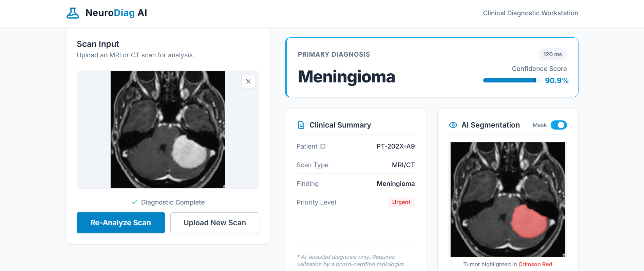Select the Patient ID value PT-202X-A9
Viewport: 644px width, 271px height.
tap(396, 147)
